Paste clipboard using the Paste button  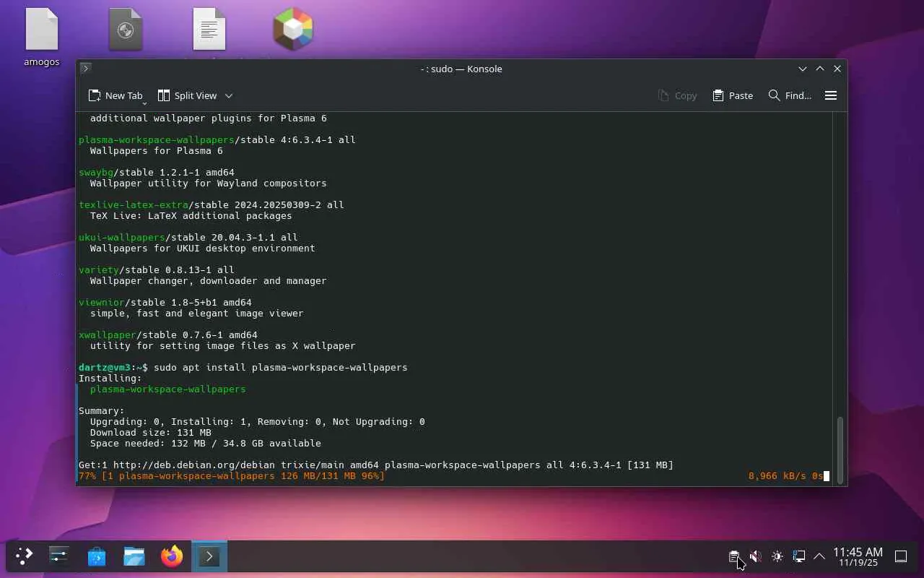pyautogui.click(x=733, y=95)
